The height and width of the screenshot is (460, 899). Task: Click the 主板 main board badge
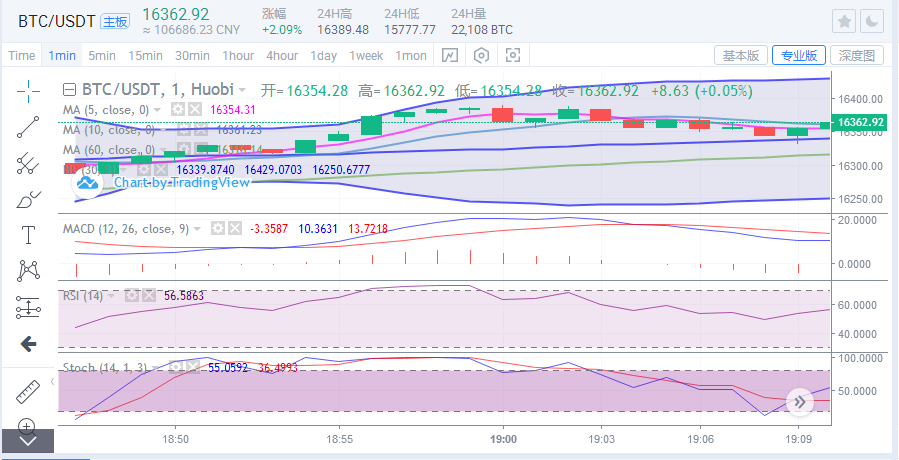click(115, 22)
